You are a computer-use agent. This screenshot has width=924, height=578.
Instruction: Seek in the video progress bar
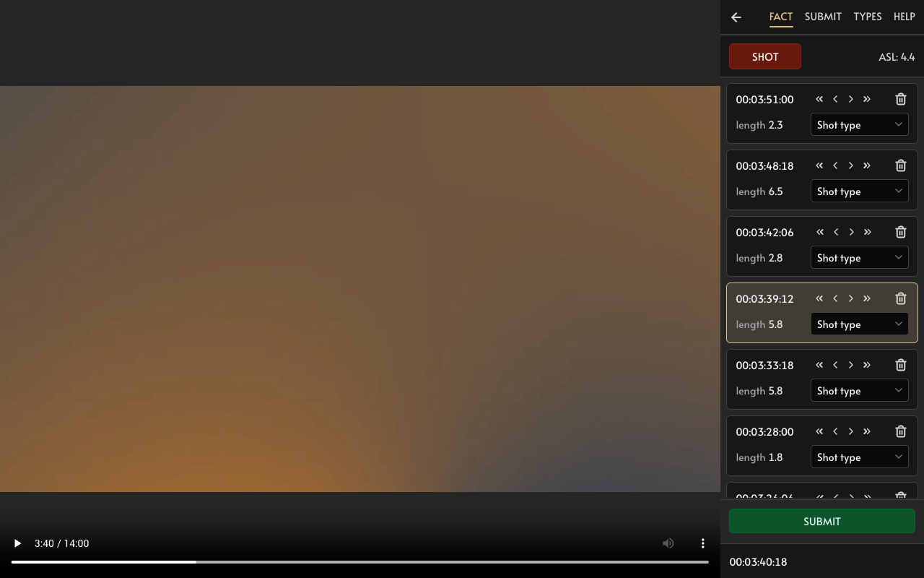[x=360, y=561]
